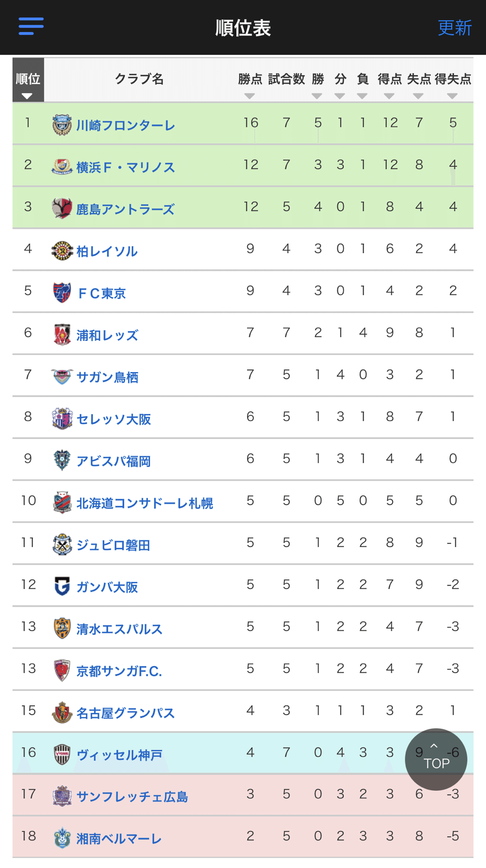Sort table by 得点 column arrow
Image resolution: width=486 pixels, height=868 pixels.
pos(389,96)
